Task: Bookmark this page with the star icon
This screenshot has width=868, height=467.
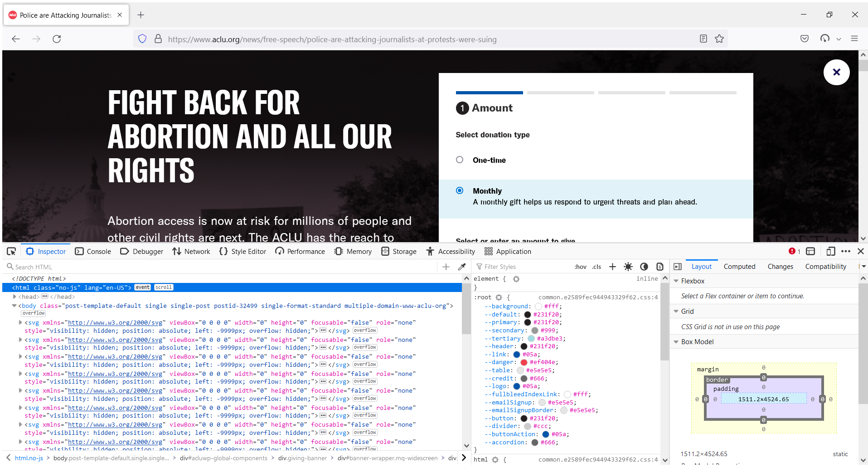Action: pos(719,39)
